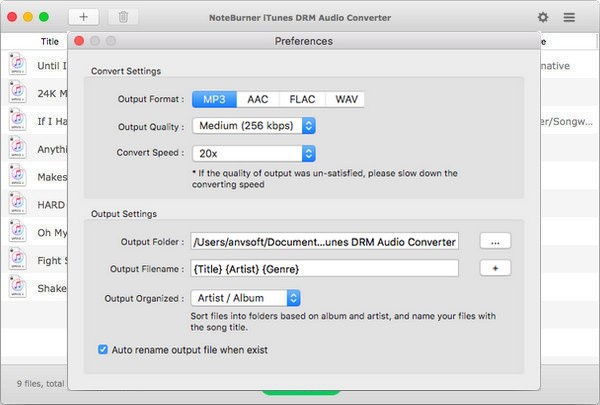Click music file icon beside Oh My

(x=18, y=231)
